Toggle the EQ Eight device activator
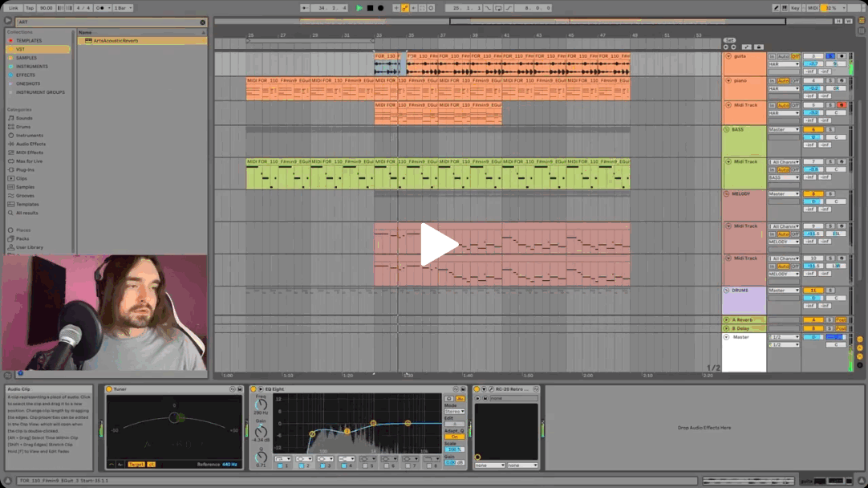 click(254, 389)
